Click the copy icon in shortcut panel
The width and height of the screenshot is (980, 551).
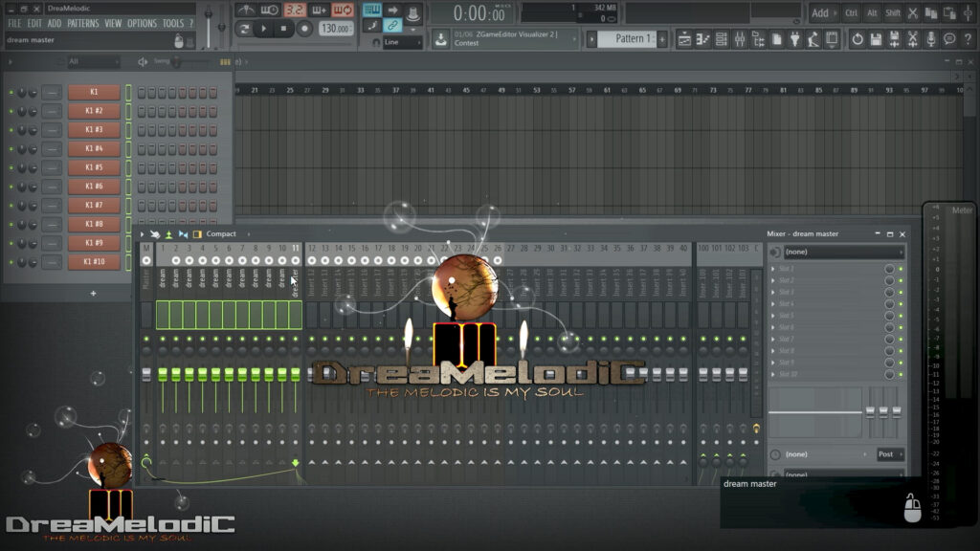pyautogui.click(x=931, y=12)
